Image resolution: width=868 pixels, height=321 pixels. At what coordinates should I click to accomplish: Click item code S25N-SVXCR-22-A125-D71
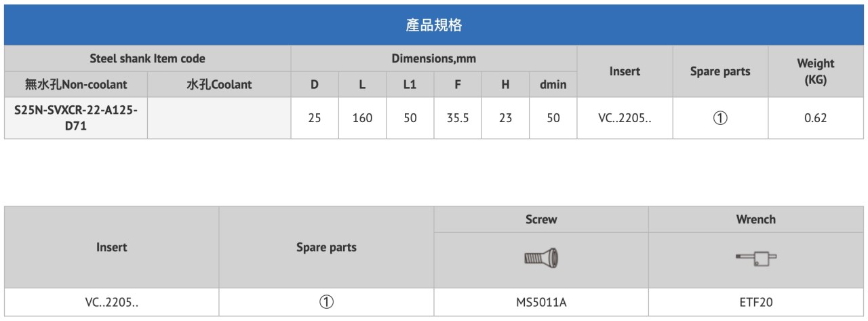coord(76,118)
